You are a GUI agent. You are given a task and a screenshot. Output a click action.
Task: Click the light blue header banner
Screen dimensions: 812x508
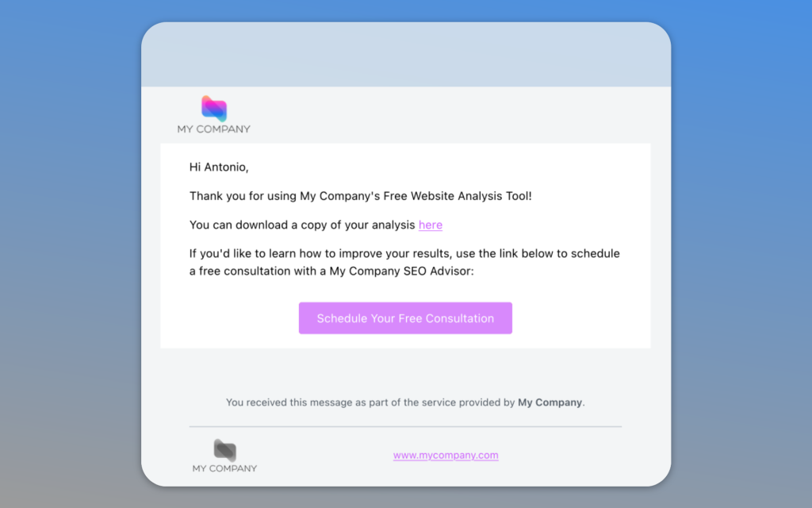[406, 55]
